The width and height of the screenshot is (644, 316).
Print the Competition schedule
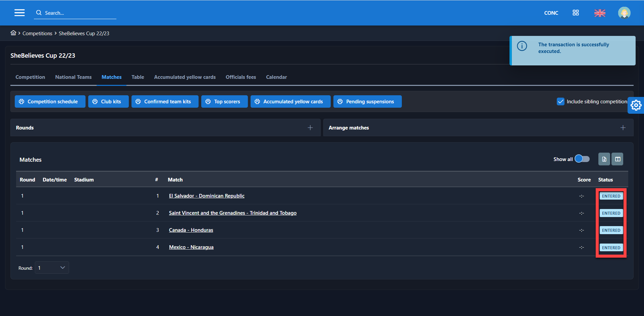click(50, 102)
